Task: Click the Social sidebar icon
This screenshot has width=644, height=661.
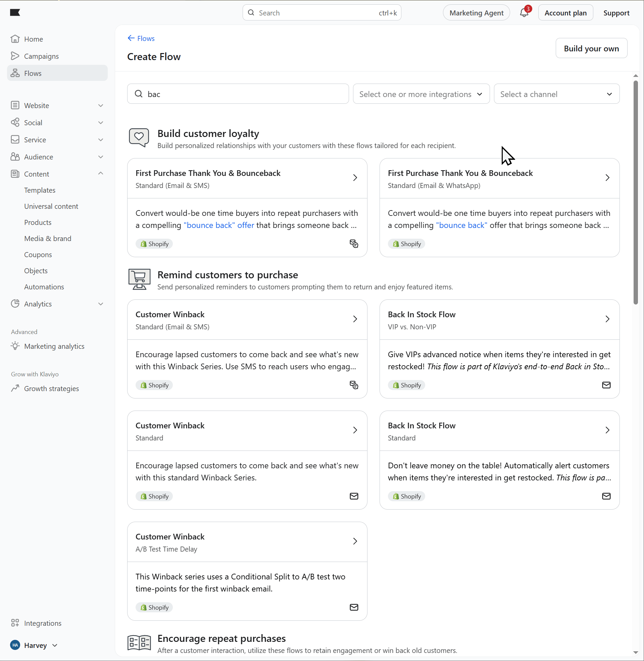Action: tap(15, 123)
